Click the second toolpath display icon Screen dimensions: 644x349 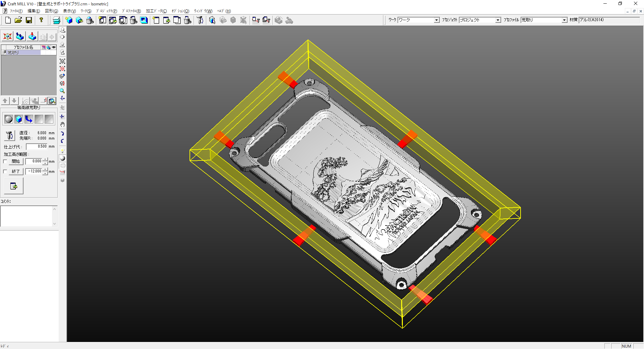266,20
